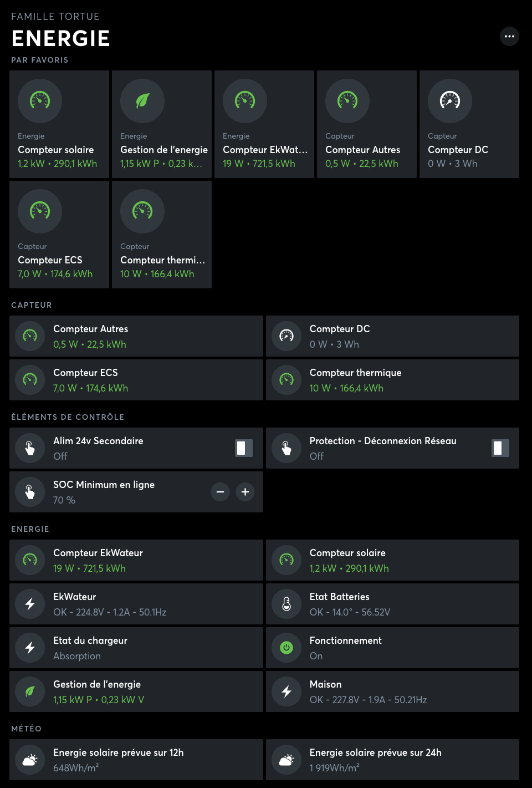Click the gauge icon on Compteur ECS favorite tile
The height and width of the screenshot is (788, 532).
point(40,211)
